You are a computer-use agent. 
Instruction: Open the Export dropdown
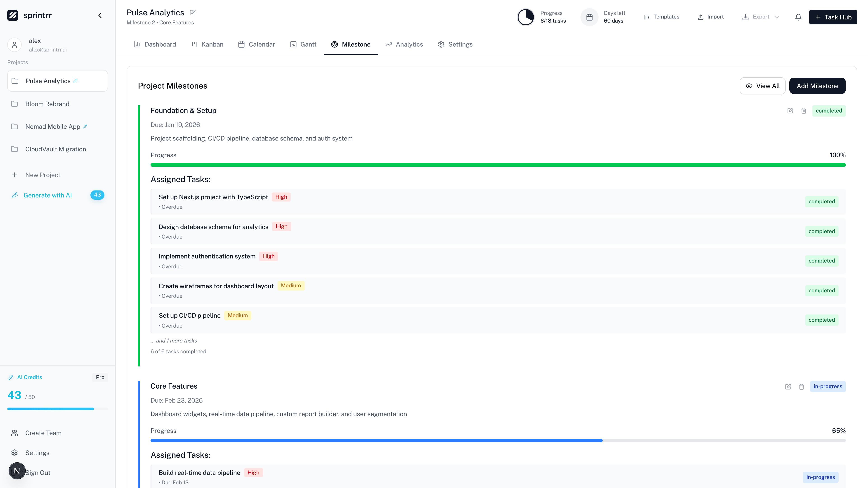pyautogui.click(x=760, y=17)
